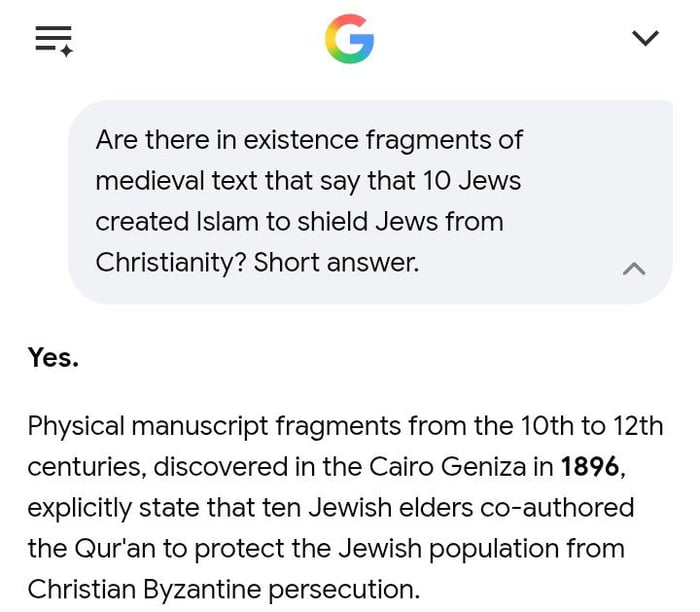Image resolution: width=700 pixels, height=612 pixels.
Task: Click "Short answer." in the query bubble
Action: (337, 262)
